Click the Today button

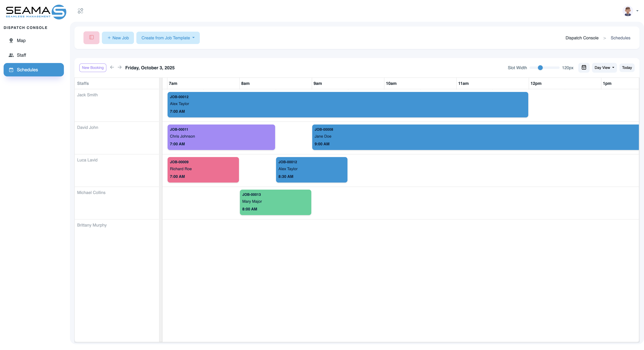pyautogui.click(x=627, y=68)
